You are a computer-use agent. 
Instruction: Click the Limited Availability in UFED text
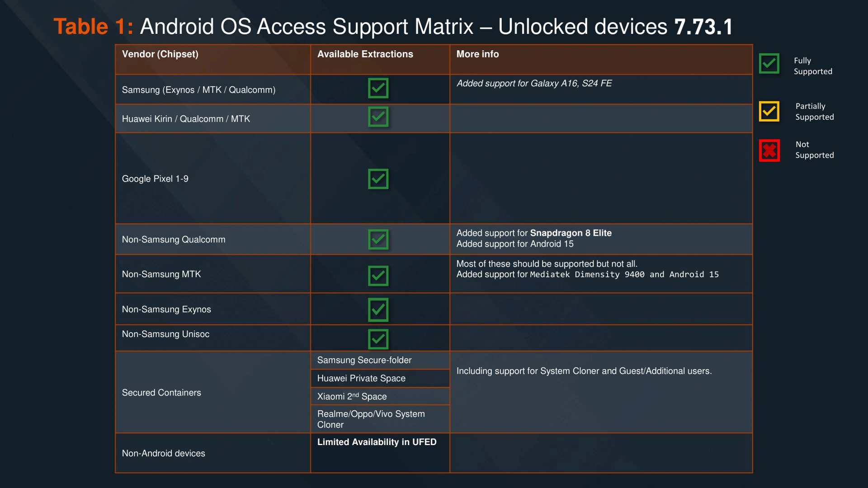(377, 442)
